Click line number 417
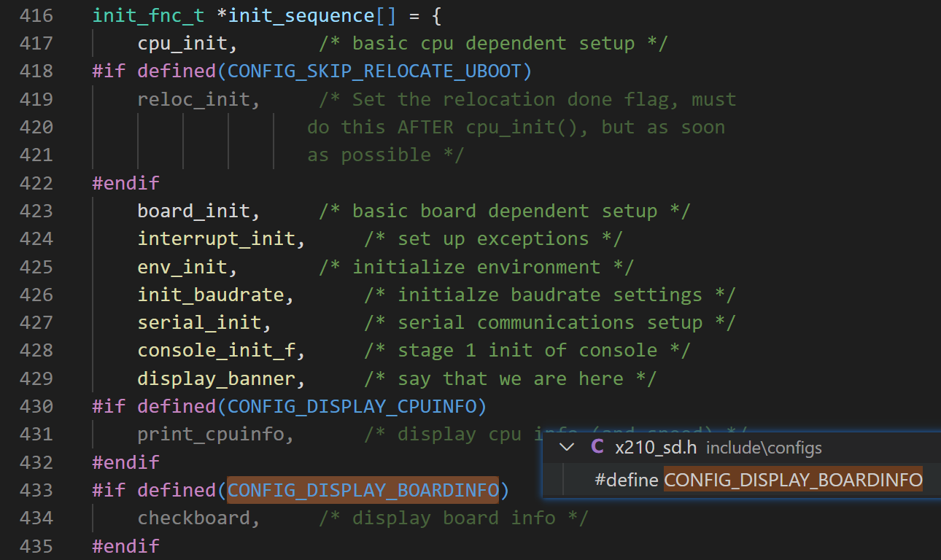The height and width of the screenshot is (560, 941). (x=36, y=43)
